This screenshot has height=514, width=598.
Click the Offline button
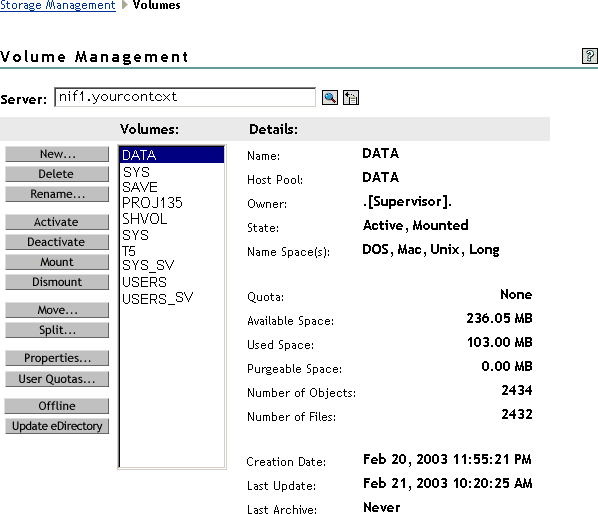tap(57, 406)
